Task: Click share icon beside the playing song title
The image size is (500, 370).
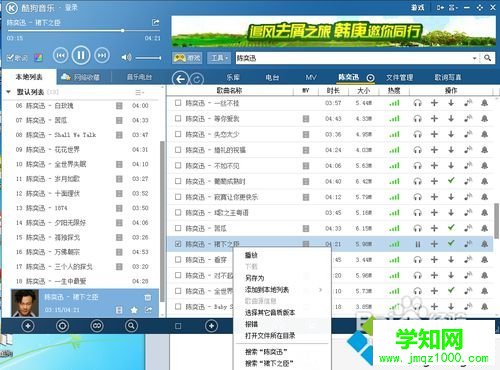Action: coord(155,22)
